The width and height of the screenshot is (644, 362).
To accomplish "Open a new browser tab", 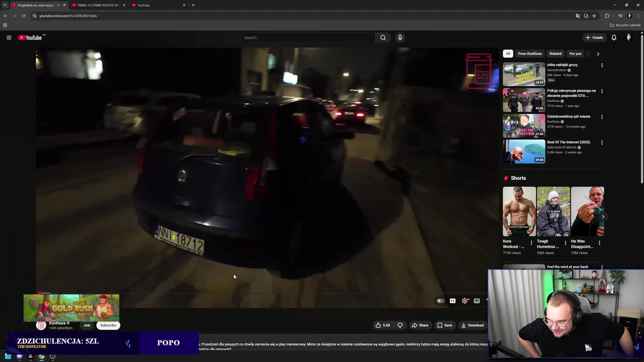I will click(x=193, y=5).
